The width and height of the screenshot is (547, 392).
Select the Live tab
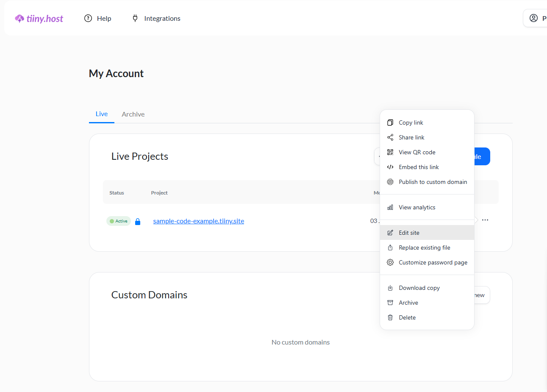(102, 114)
